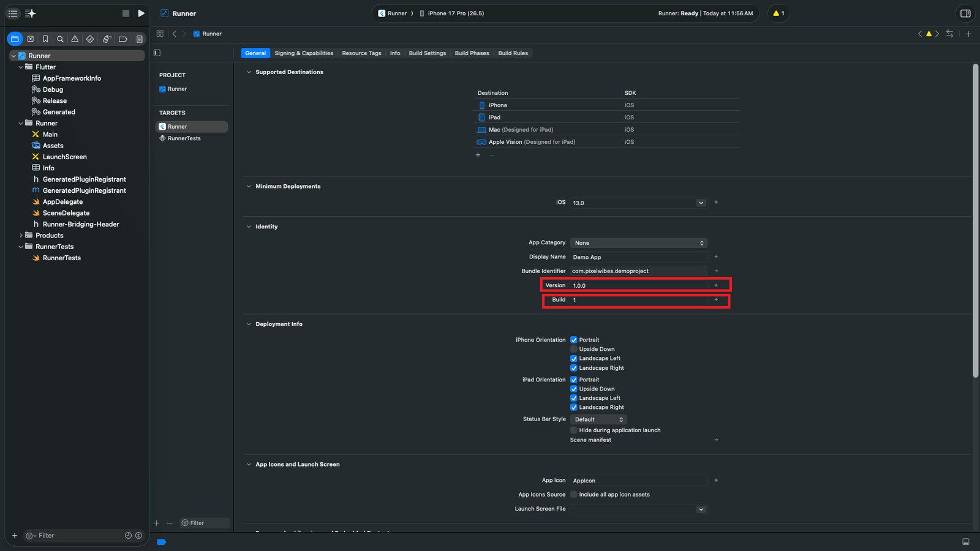The width and height of the screenshot is (980, 551).
Task: Hide the project and targets list sidebar
Action: point(157,53)
